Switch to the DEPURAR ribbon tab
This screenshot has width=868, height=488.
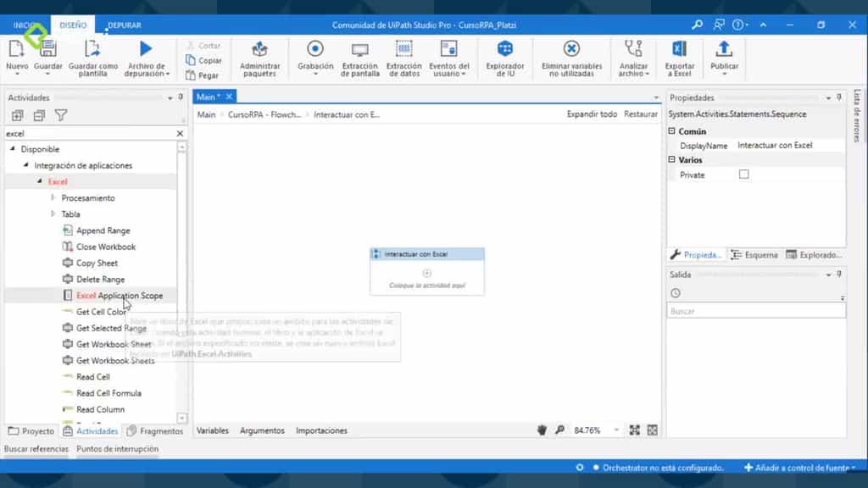point(124,25)
